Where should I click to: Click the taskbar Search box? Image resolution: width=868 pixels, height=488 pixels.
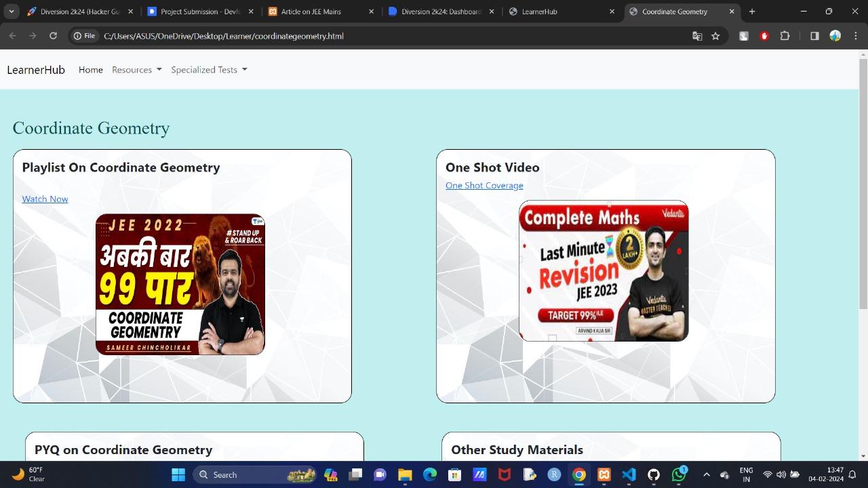click(256, 474)
